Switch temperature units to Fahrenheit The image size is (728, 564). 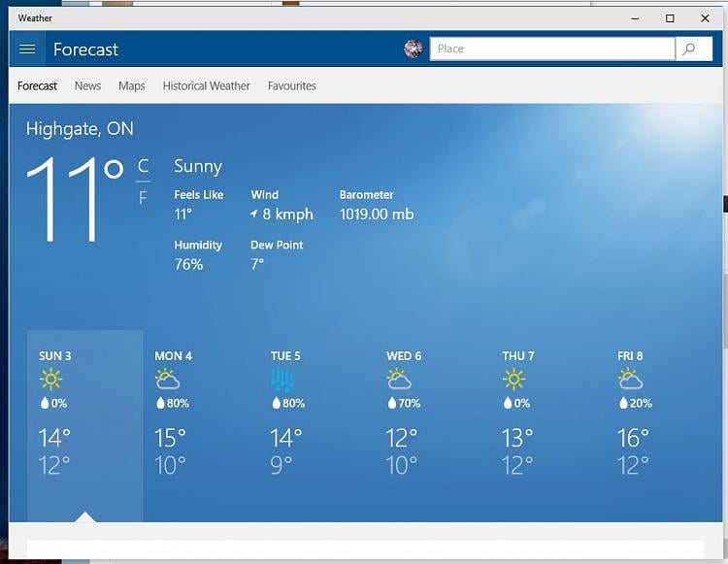click(143, 198)
